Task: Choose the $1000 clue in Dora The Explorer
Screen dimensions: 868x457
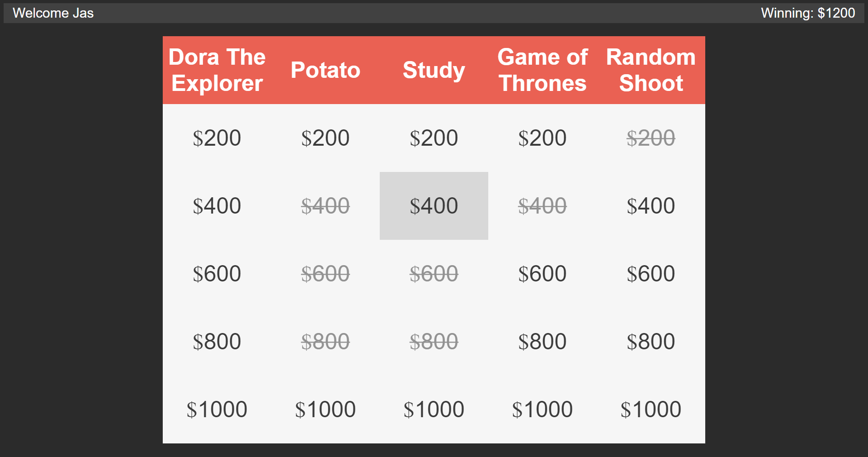Action: coord(217,409)
